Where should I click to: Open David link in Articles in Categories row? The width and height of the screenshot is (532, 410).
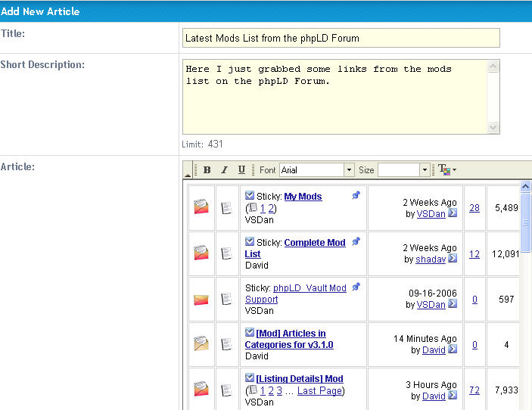(x=434, y=350)
